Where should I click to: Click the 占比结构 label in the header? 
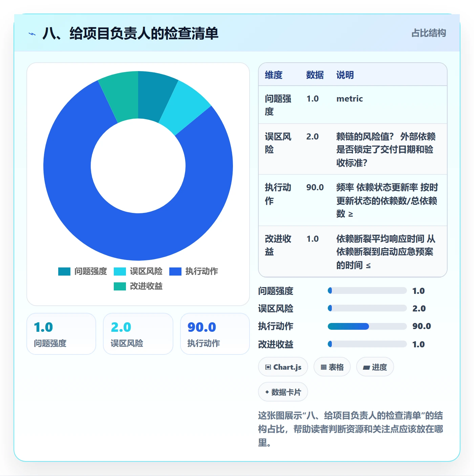[429, 33]
